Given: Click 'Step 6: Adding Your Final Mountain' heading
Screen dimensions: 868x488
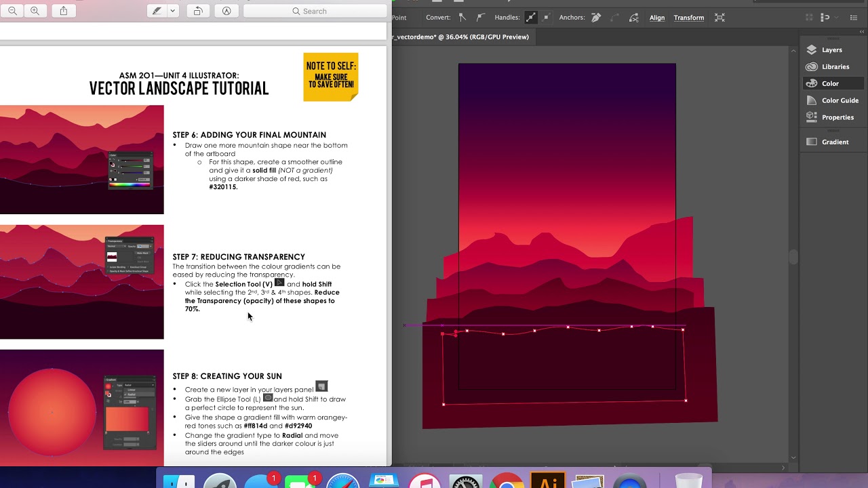Looking at the screenshot, I should pos(249,135).
